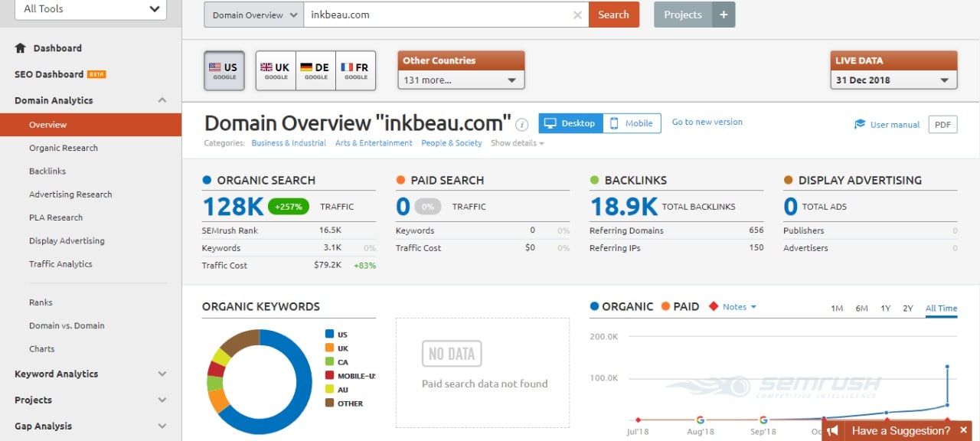Open SEO Dashboard beta in sidebar
980x441 pixels.
coord(60,74)
